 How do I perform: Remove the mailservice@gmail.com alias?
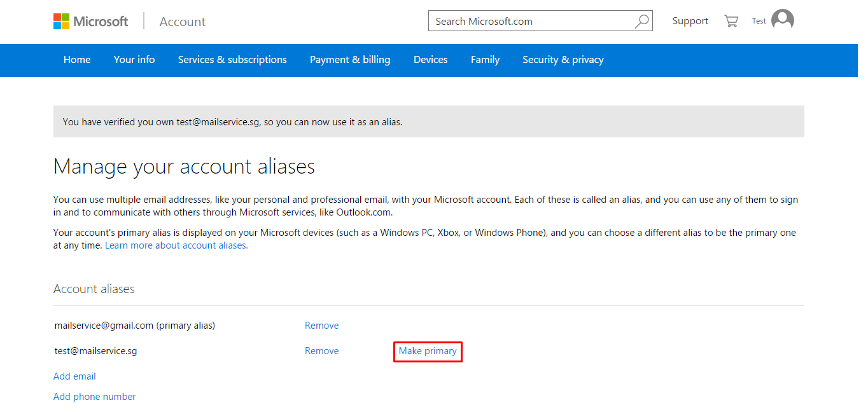point(322,326)
